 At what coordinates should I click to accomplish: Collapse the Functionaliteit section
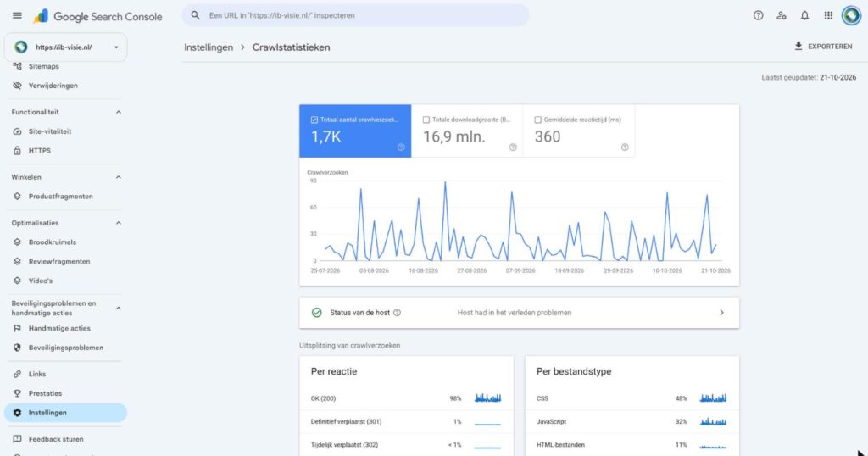click(x=118, y=112)
